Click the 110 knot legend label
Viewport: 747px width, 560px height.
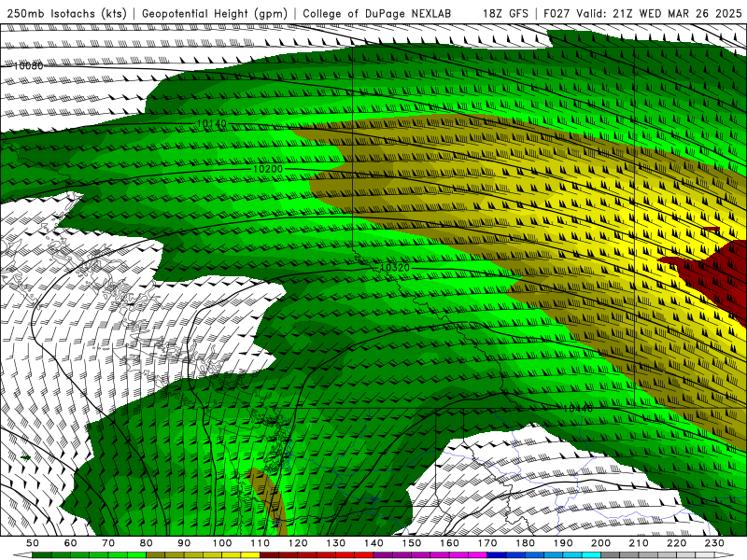pos(261,543)
